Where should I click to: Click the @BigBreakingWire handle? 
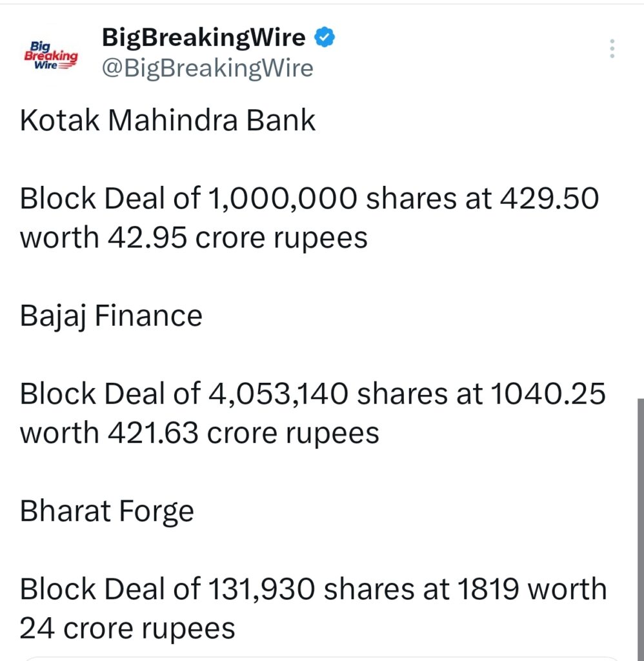pos(206,68)
